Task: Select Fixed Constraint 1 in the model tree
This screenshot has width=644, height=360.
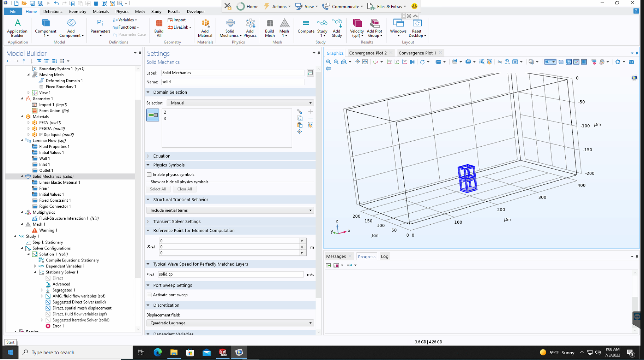Action: point(55,200)
